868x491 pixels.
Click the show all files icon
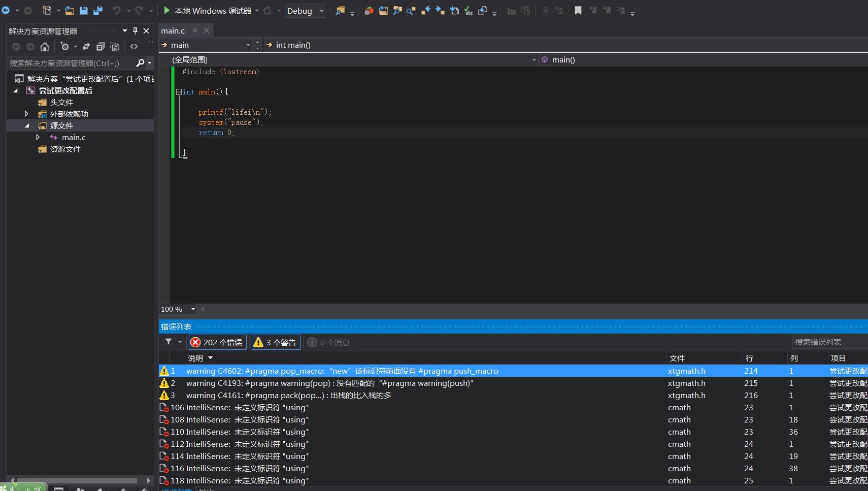click(x=115, y=47)
